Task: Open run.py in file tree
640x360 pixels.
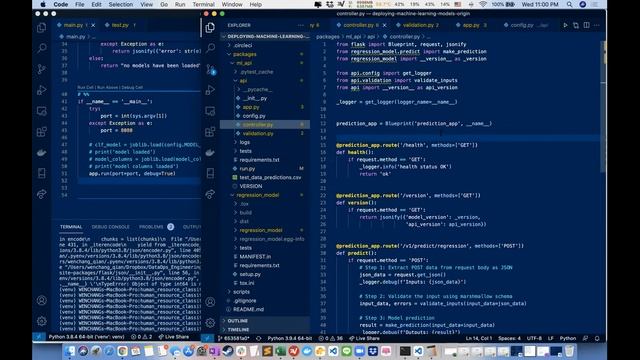Action: click(247, 169)
